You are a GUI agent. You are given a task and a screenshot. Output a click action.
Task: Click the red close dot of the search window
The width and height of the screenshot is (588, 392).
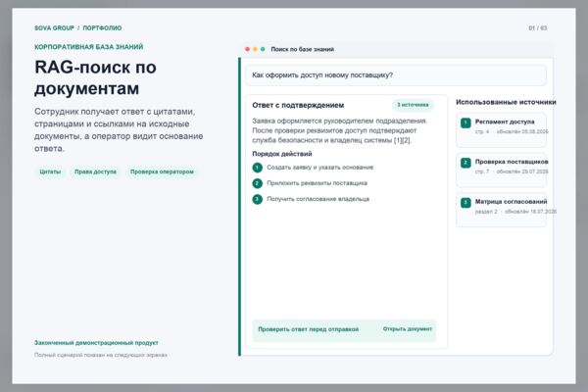(248, 49)
